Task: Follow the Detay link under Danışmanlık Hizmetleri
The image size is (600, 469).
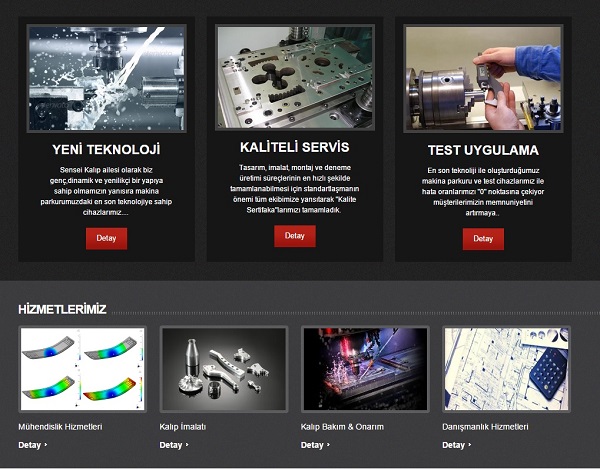Action: [x=457, y=445]
